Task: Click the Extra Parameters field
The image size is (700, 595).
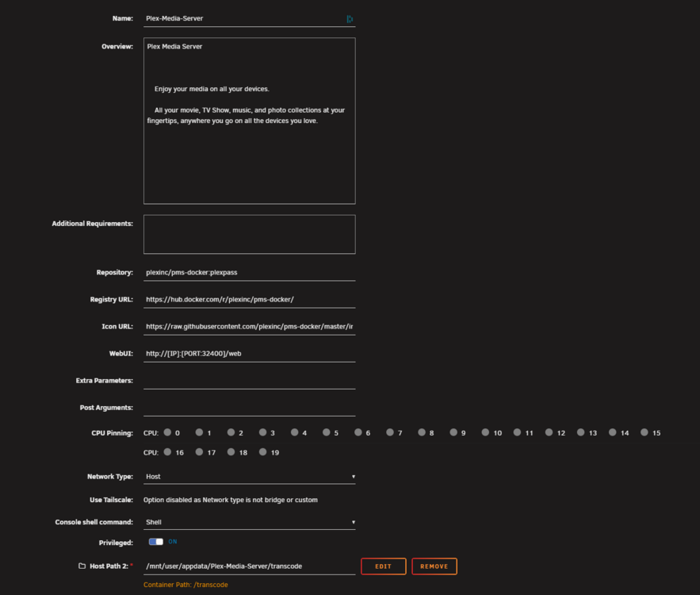Action: pyautogui.click(x=249, y=381)
